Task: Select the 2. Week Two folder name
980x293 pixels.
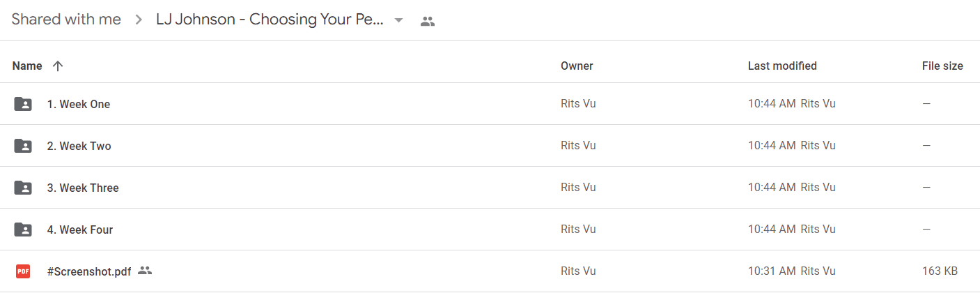Action: 79,146
